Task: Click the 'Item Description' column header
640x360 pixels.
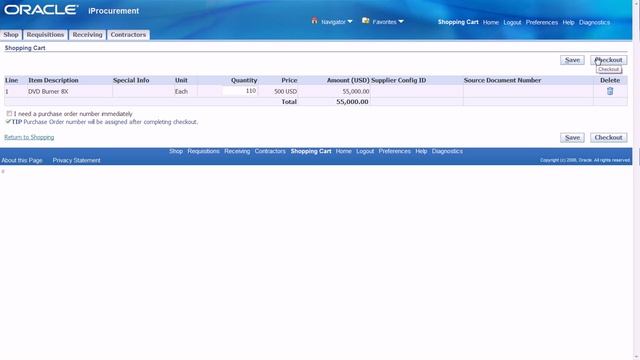Action: (53, 80)
